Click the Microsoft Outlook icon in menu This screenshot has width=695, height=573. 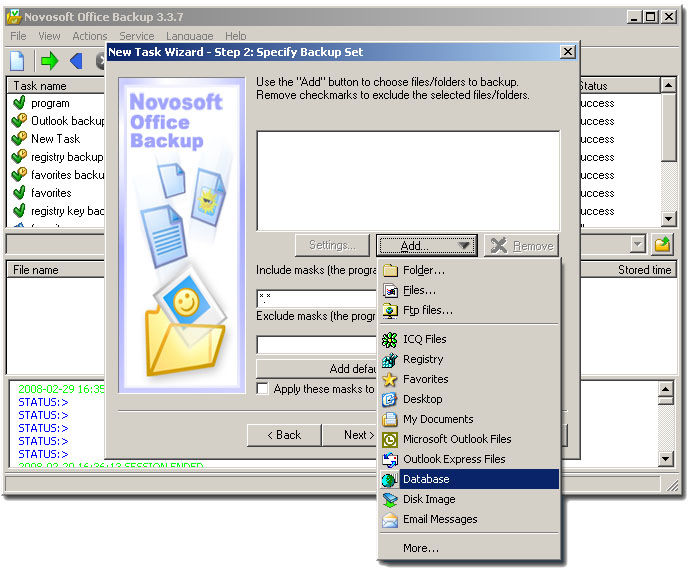(x=390, y=440)
